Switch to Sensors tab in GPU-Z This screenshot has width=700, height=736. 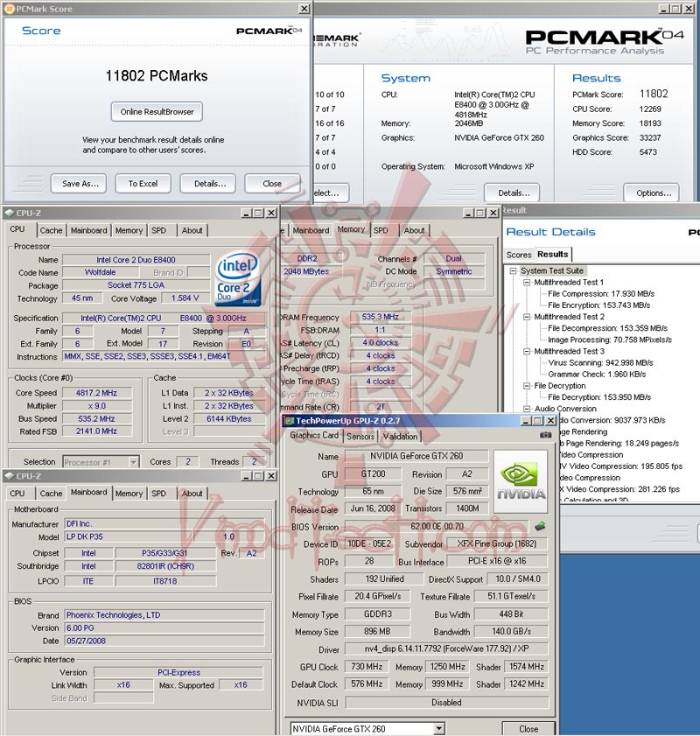pos(360,437)
